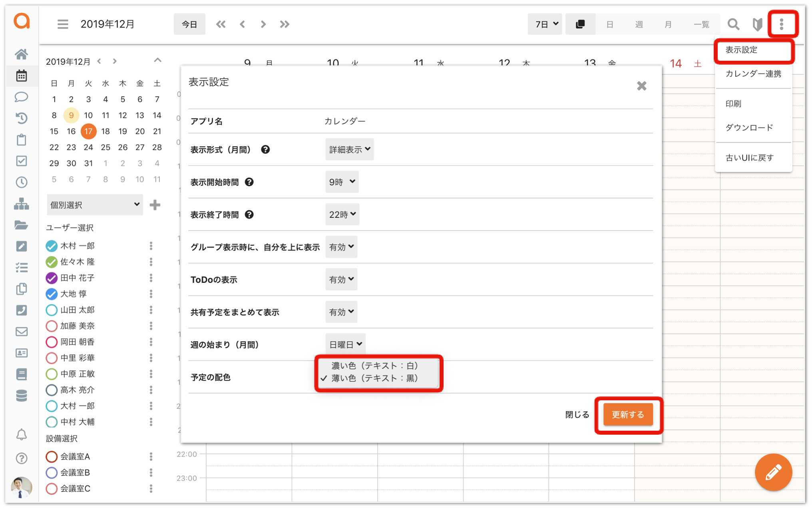
Task: Uncheck user 田中 花子
Action: pos(52,278)
